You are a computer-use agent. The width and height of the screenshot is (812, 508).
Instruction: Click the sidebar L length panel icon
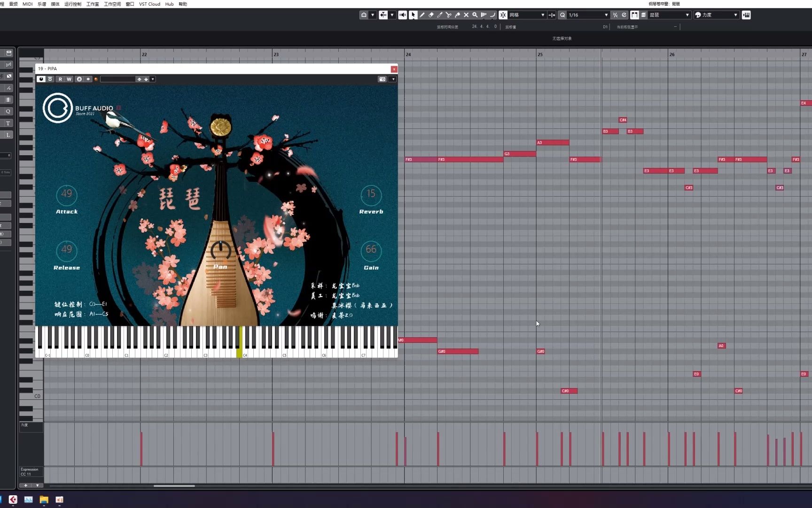pos(8,135)
